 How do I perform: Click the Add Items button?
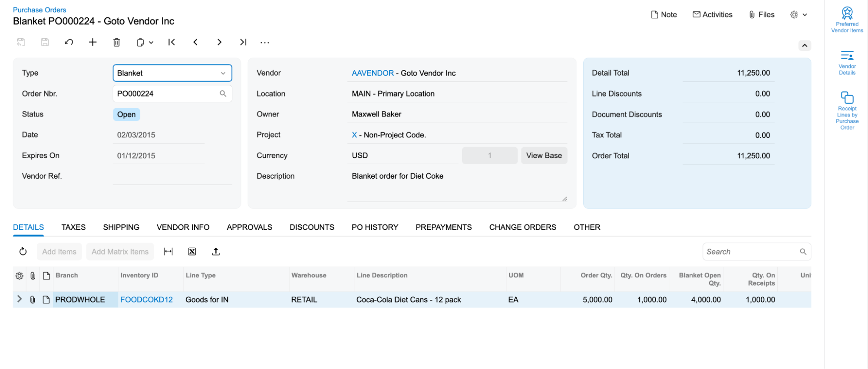click(59, 252)
